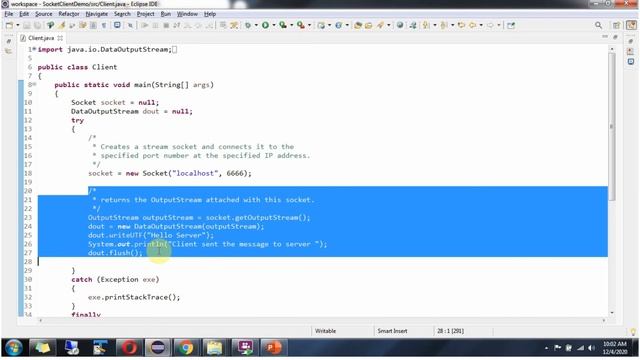
Task: Click the Back navigation arrow icon
Action: point(473,25)
